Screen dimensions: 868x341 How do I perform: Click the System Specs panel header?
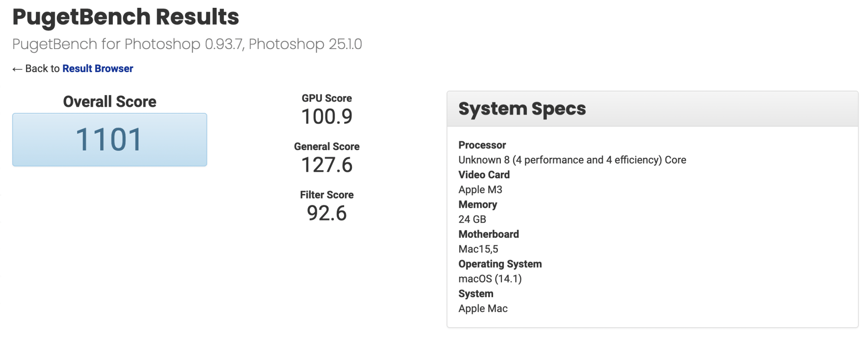coord(652,109)
